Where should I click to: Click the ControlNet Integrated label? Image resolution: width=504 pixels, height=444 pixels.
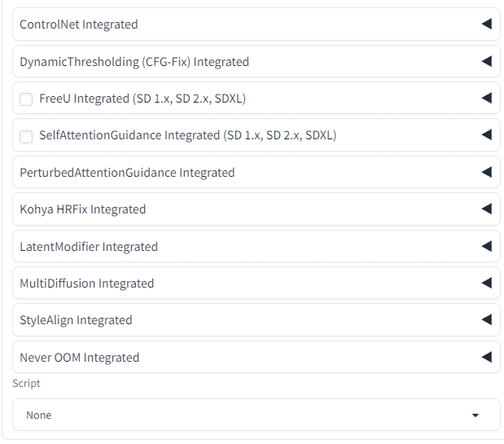79,24
